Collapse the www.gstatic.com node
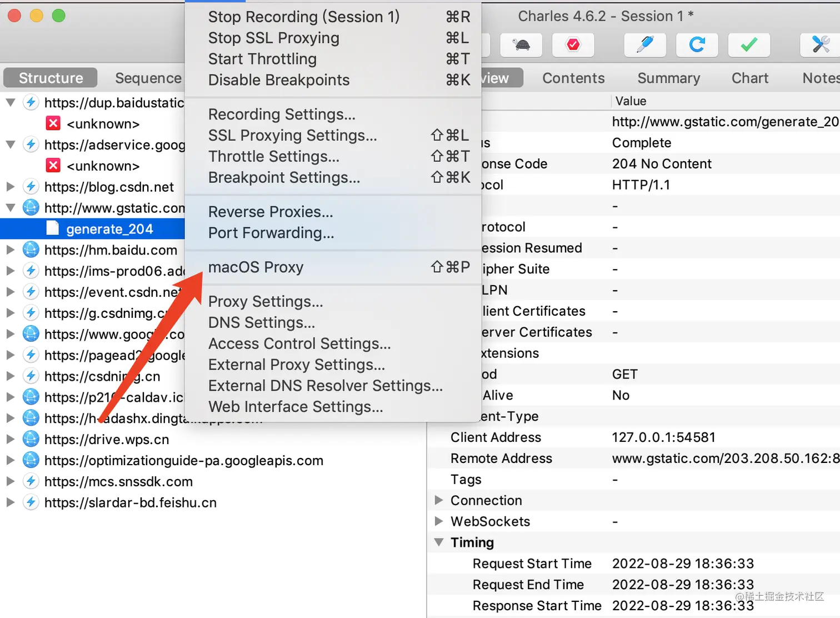The width and height of the screenshot is (840, 618). tap(11, 208)
